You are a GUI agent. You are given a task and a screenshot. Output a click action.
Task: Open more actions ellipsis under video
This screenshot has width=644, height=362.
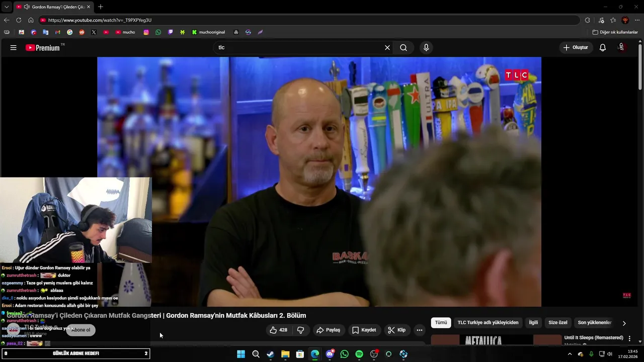click(x=420, y=330)
